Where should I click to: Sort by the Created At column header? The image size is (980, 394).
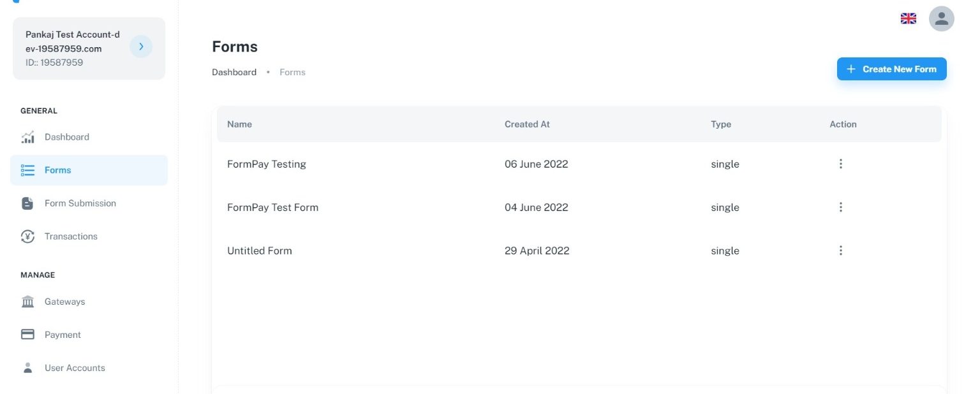pyautogui.click(x=527, y=124)
